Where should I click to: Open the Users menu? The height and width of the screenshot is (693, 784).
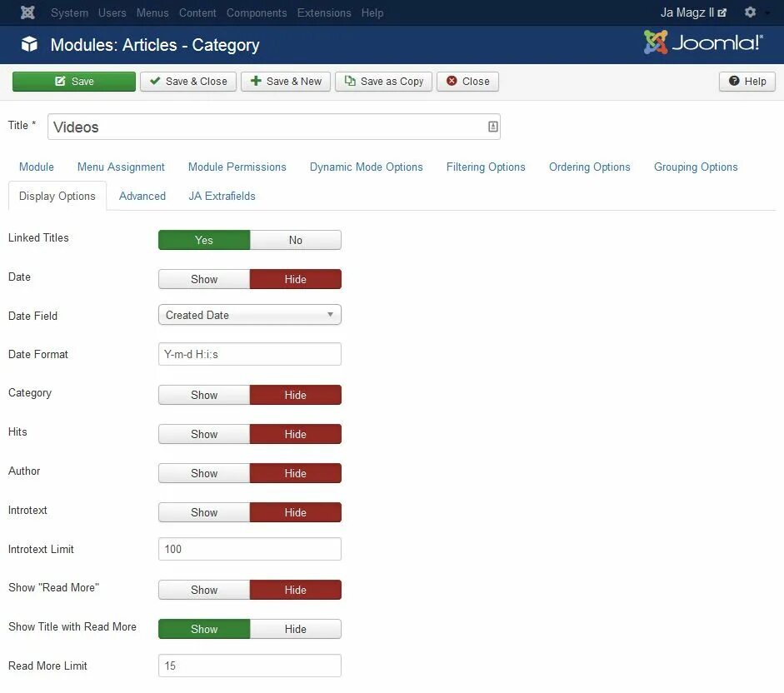point(112,13)
